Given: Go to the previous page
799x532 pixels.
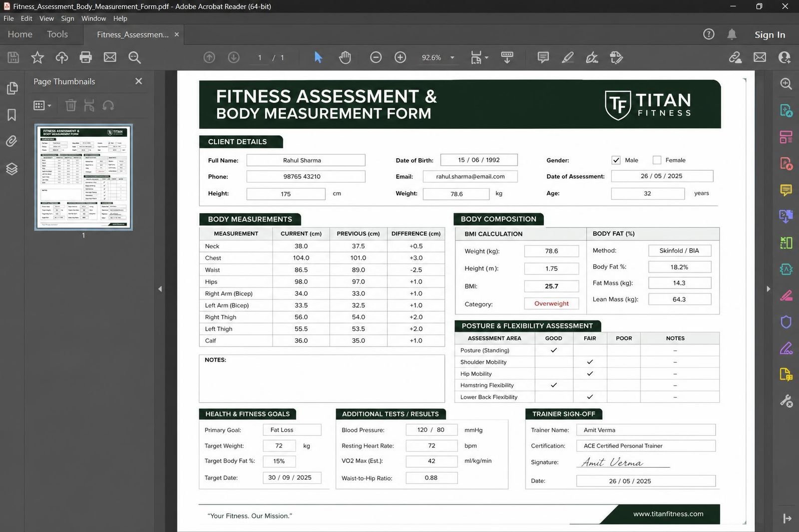Looking at the screenshot, I should click(x=209, y=57).
